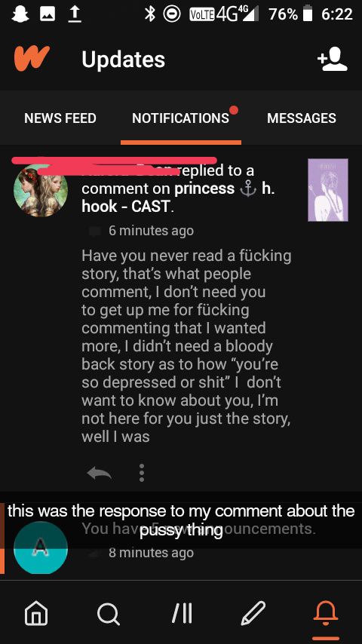Tap the Write pencil icon

tap(253, 613)
